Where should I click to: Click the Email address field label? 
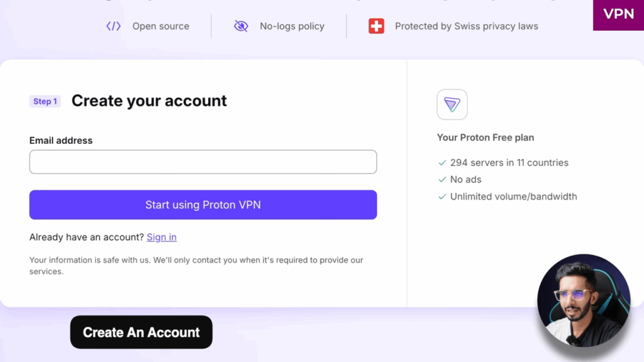click(x=61, y=141)
